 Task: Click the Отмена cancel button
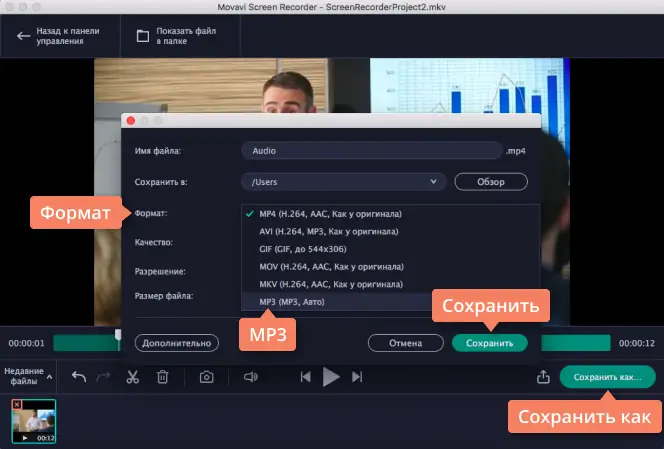point(405,343)
